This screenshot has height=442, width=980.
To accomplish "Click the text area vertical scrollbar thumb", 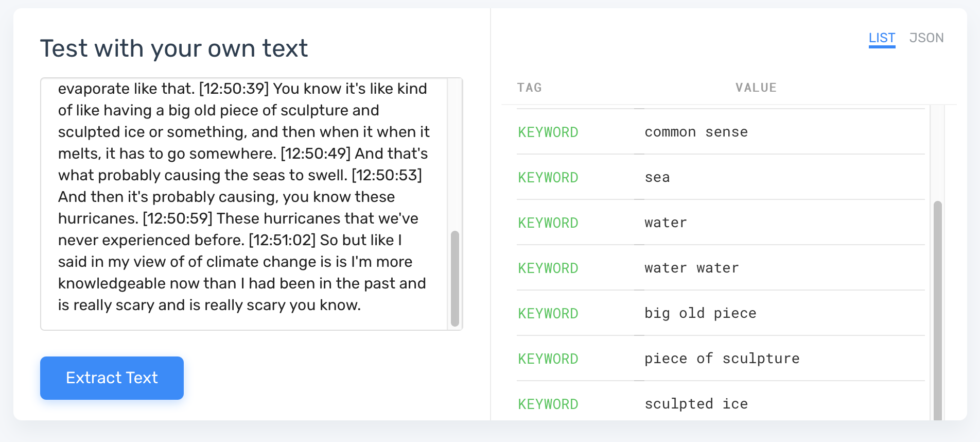I will [454, 278].
